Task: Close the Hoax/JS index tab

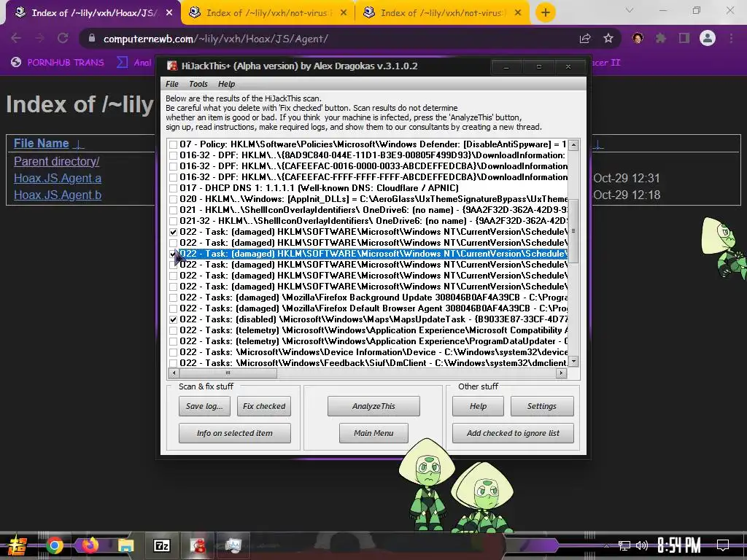Action: coord(169,13)
